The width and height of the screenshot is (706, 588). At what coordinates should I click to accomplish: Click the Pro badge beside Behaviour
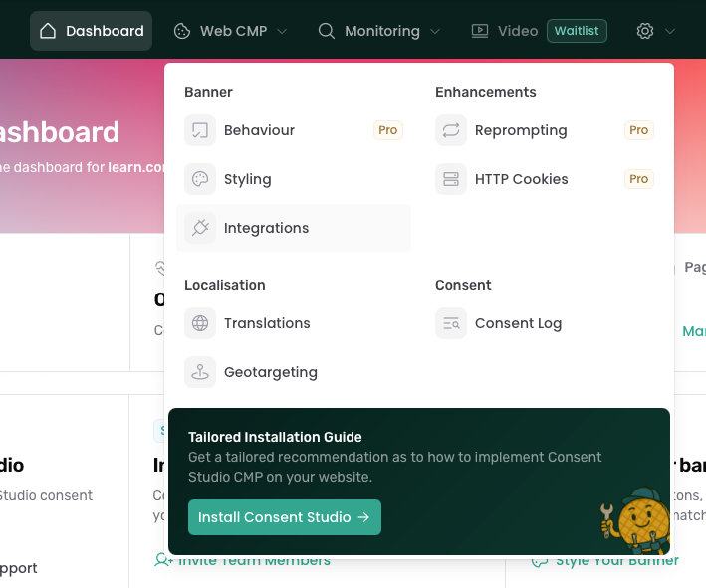coord(388,130)
